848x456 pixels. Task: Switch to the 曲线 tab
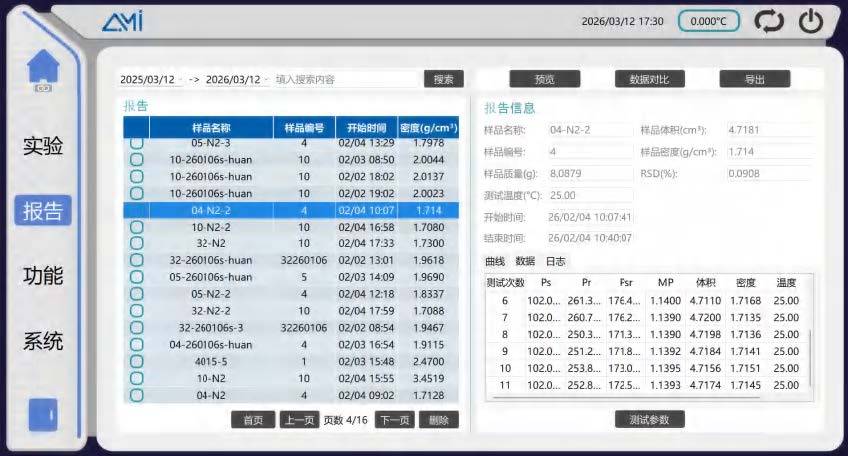click(495, 261)
